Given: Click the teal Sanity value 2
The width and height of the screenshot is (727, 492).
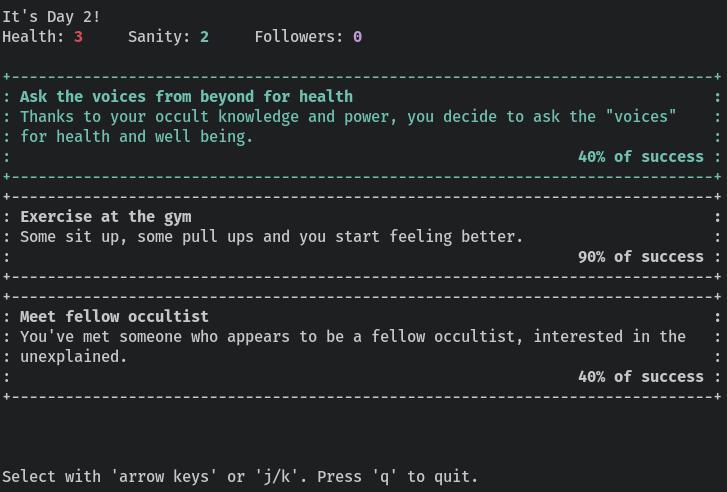Looking at the screenshot, I should [204, 37].
